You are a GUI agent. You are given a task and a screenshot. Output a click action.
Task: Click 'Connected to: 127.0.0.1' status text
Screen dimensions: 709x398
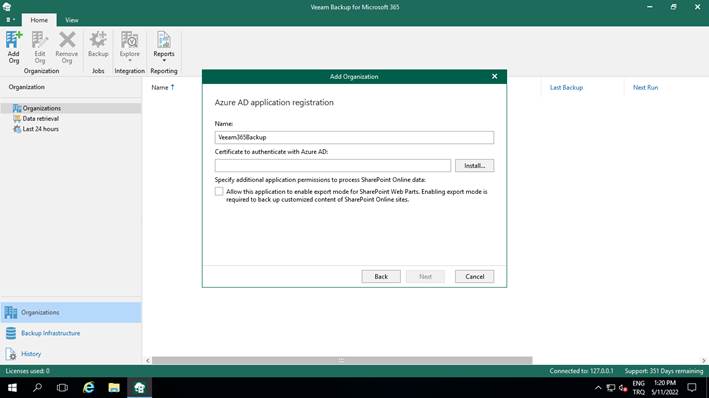click(x=581, y=371)
